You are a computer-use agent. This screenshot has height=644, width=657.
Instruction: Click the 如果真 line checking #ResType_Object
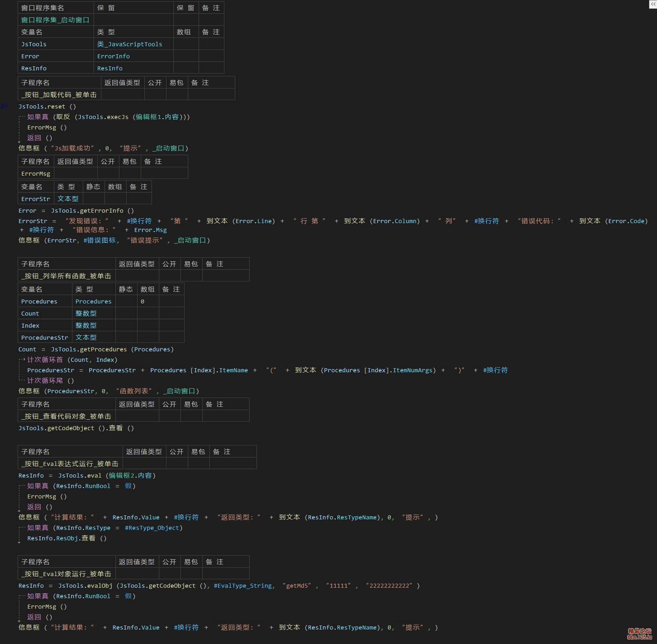[105, 528]
